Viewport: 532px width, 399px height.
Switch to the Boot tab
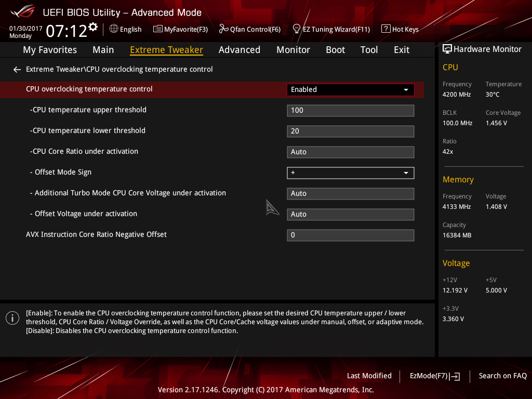coord(335,50)
